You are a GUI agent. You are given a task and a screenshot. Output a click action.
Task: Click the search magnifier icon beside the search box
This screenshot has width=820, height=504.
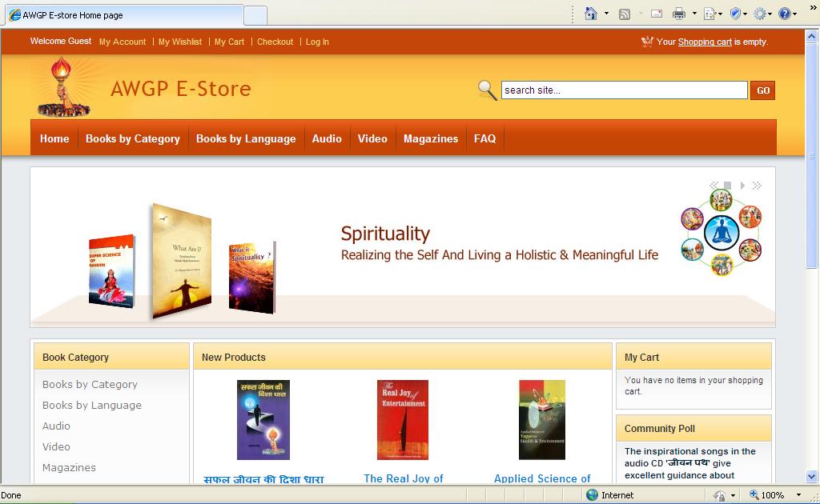click(485, 90)
